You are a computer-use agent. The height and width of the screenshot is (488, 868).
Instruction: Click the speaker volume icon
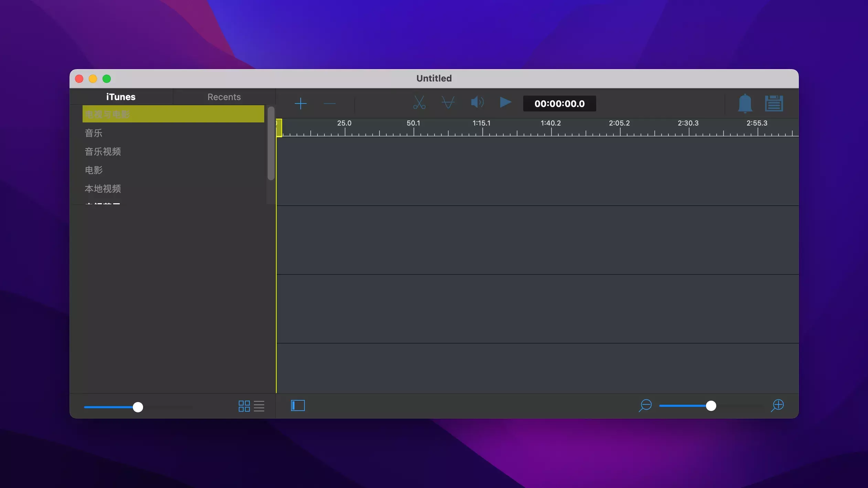tap(477, 102)
